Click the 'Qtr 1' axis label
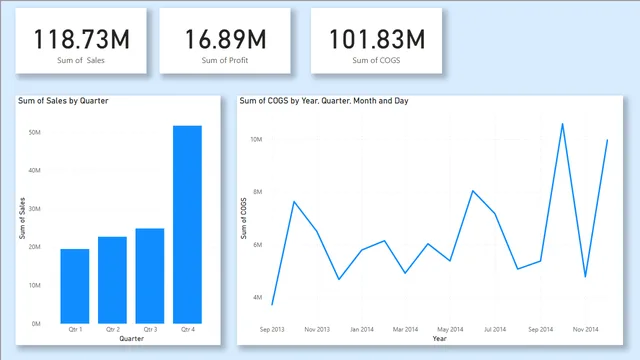 (76, 329)
